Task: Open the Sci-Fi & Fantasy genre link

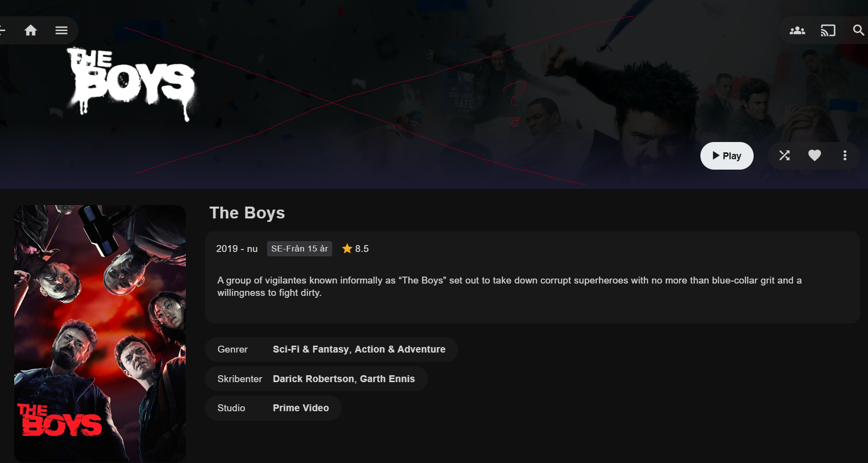Action: (x=311, y=349)
